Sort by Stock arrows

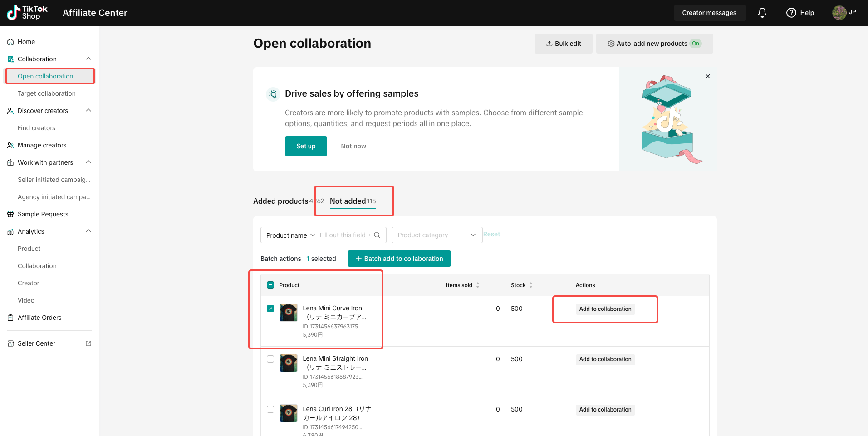pos(531,285)
